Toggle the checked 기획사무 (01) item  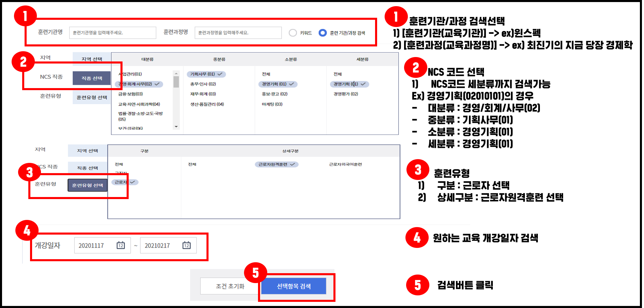click(x=206, y=74)
